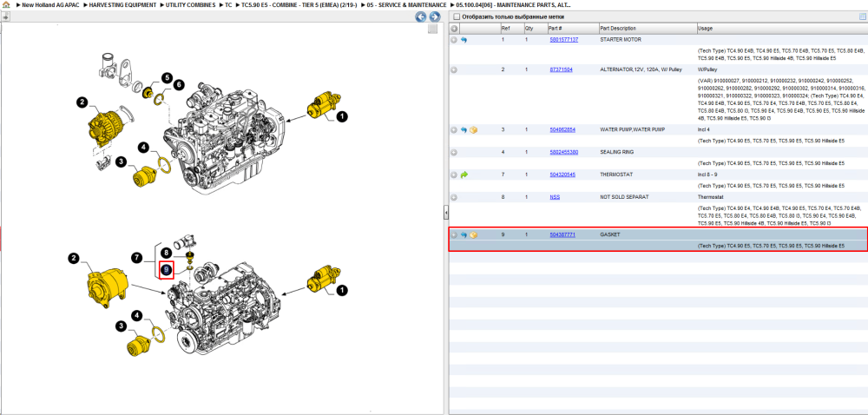868x415 pixels.
Task: Open part number 5801577137
Action: (563, 40)
